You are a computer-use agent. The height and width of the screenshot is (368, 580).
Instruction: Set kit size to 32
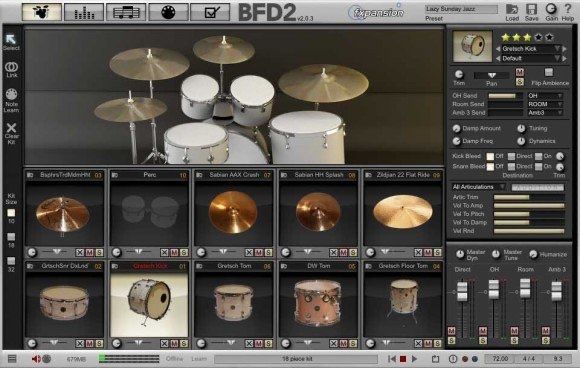click(x=11, y=261)
